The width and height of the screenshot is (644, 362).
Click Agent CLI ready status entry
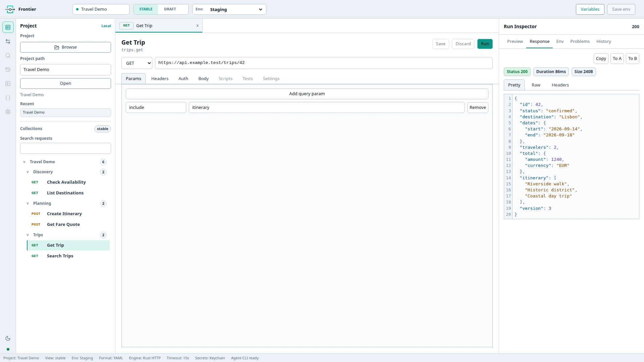pyautogui.click(x=245, y=358)
